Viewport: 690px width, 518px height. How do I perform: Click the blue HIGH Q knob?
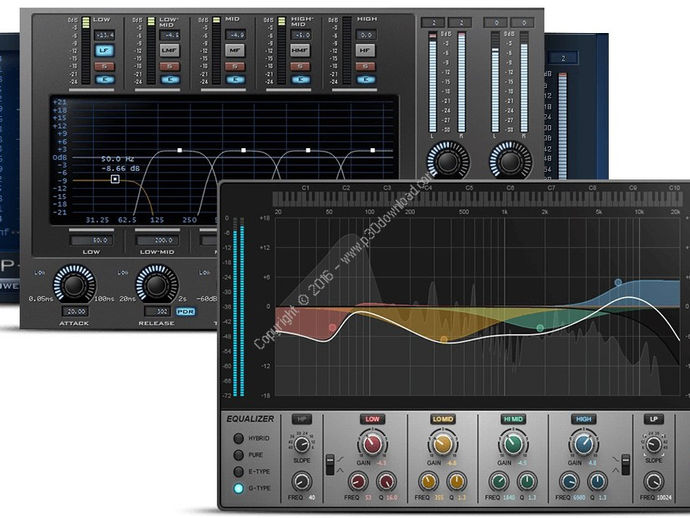(x=597, y=482)
